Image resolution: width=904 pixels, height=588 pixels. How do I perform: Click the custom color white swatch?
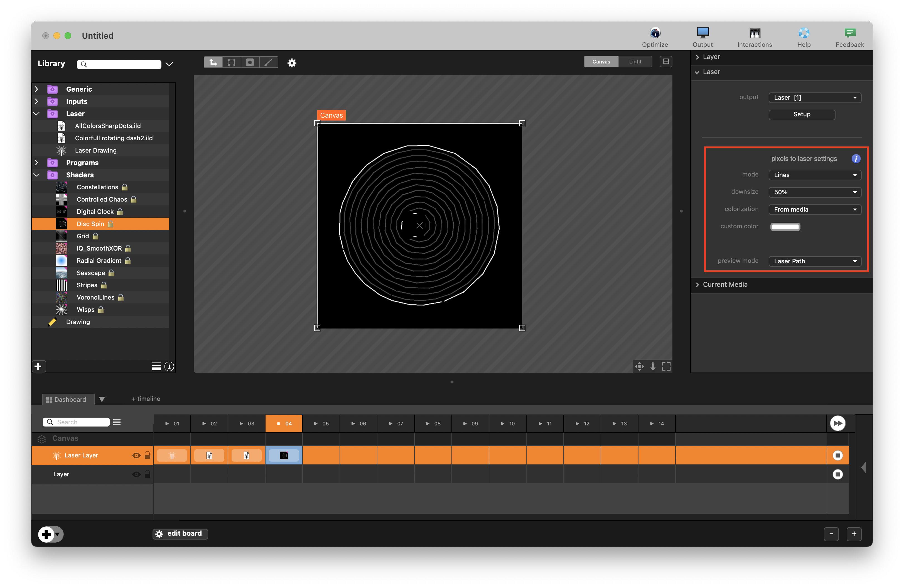[x=785, y=227]
